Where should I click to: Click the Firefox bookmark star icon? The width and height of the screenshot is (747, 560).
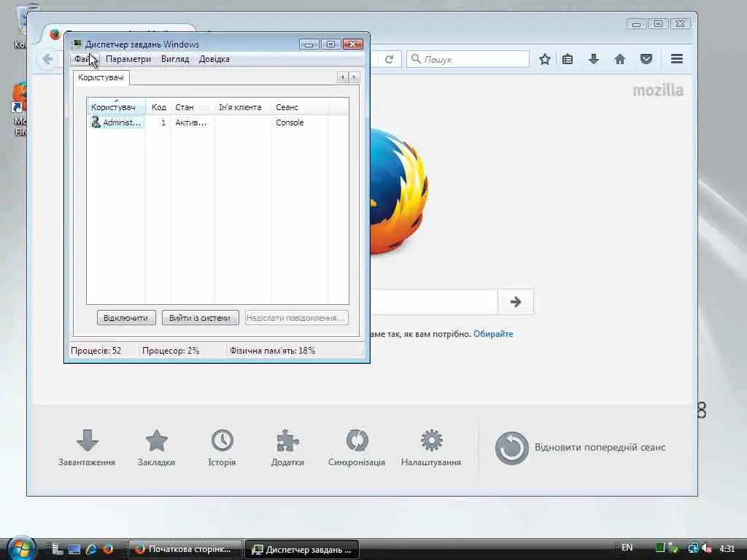click(x=545, y=59)
